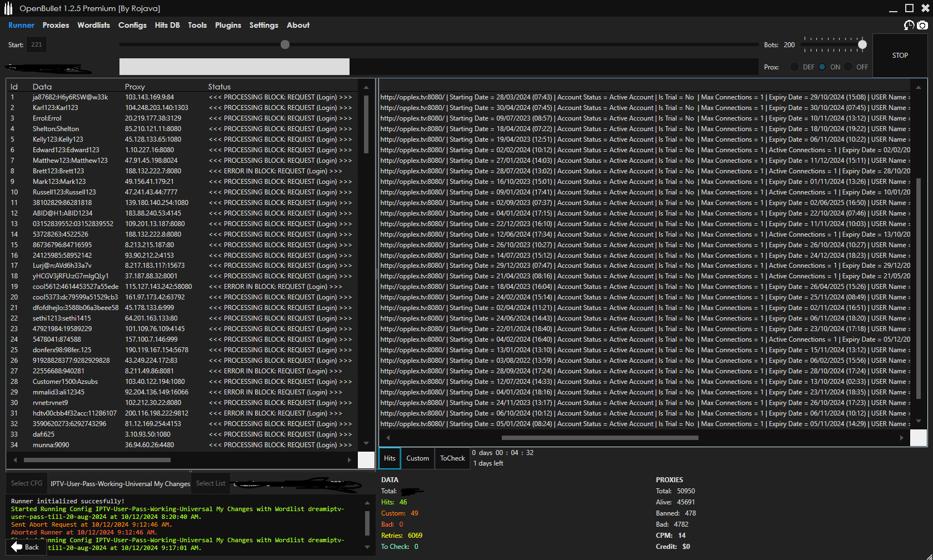Screen dimensions: 933x560
Task: Click log panel scrollbar down arrow
Action: [367, 547]
